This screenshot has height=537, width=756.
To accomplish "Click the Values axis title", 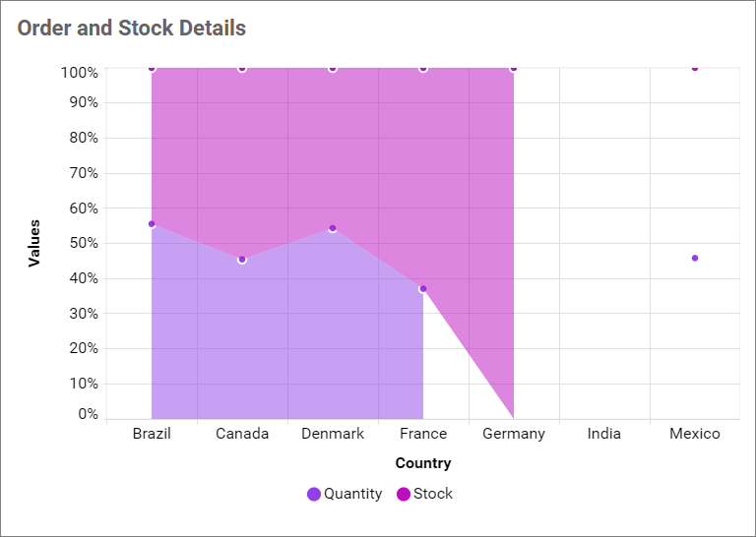I will [34, 243].
